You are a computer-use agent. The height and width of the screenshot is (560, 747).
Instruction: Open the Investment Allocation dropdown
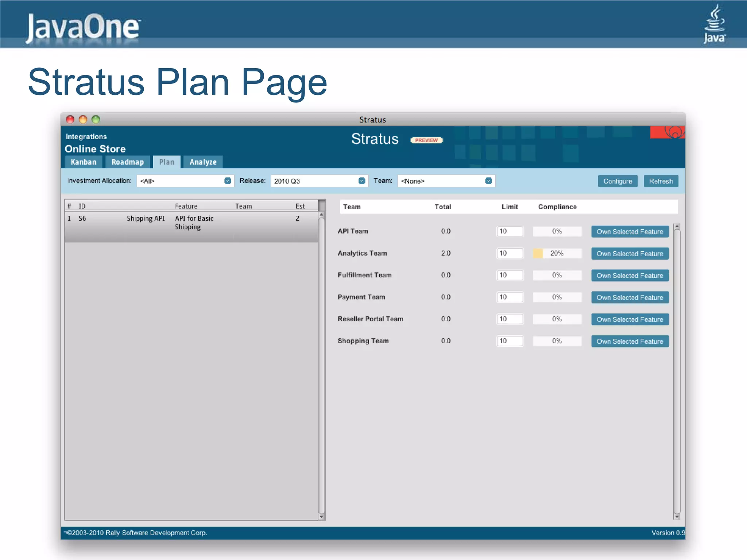pyautogui.click(x=185, y=181)
